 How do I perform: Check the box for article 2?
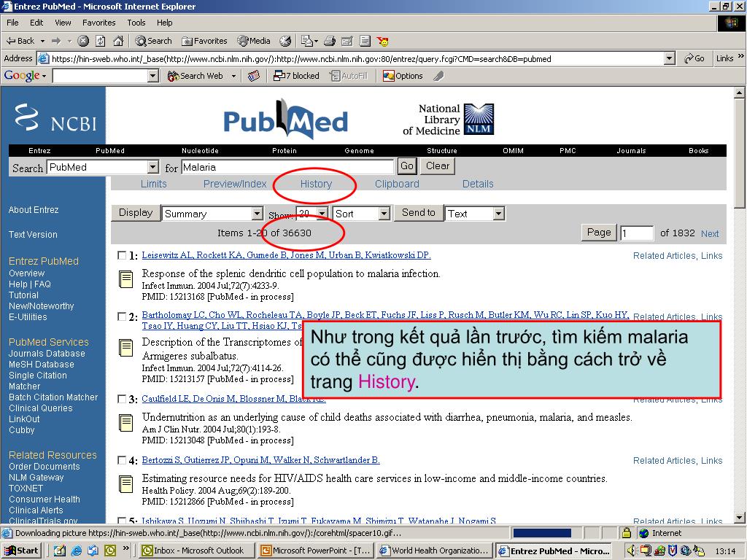click(122, 316)
